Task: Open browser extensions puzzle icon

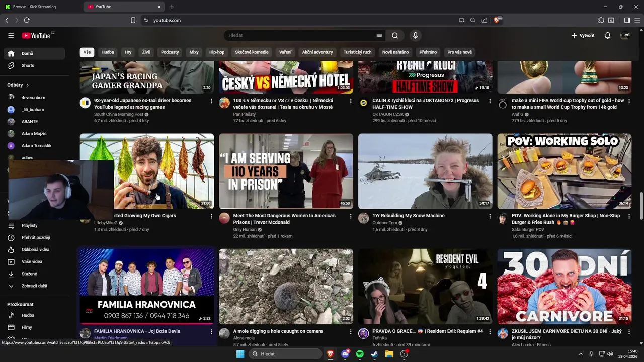Action: [601, 20]
